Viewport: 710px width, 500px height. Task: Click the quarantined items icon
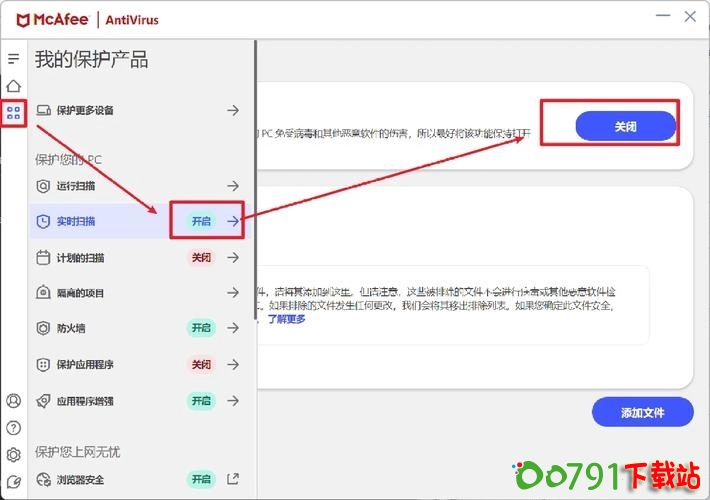pos(43,293)
